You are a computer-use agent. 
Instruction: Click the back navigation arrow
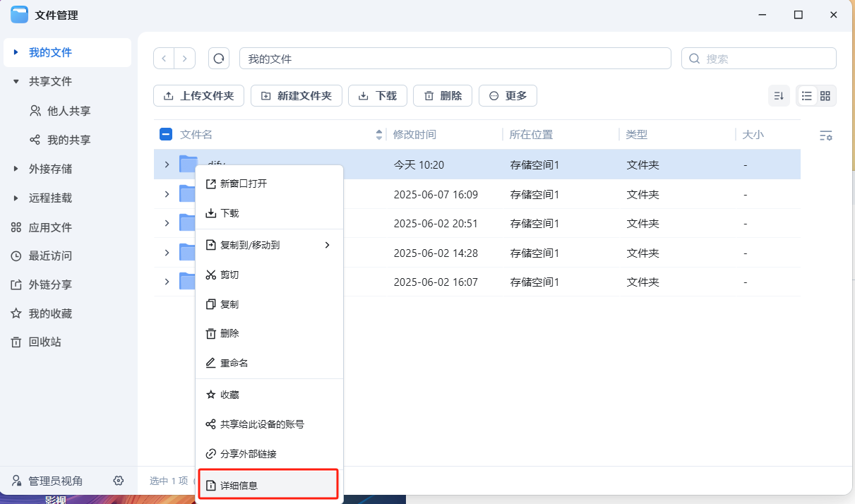point(164,58)
